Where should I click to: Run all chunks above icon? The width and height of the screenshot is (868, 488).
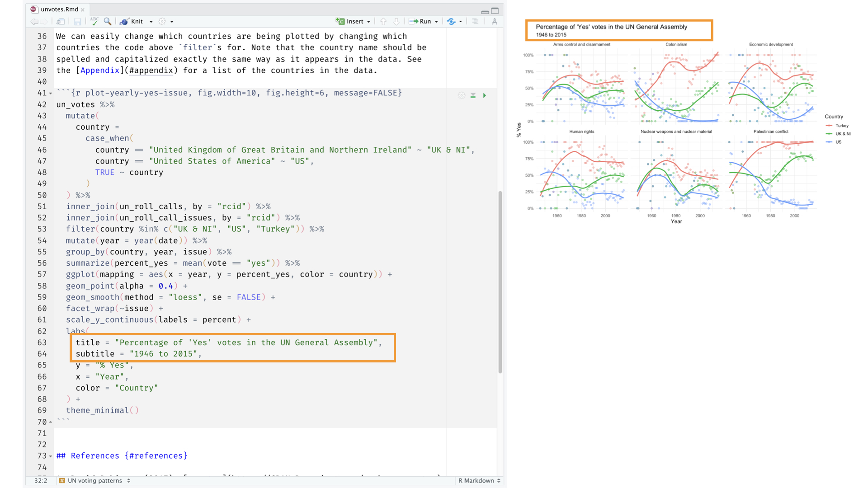pos(473,95)
